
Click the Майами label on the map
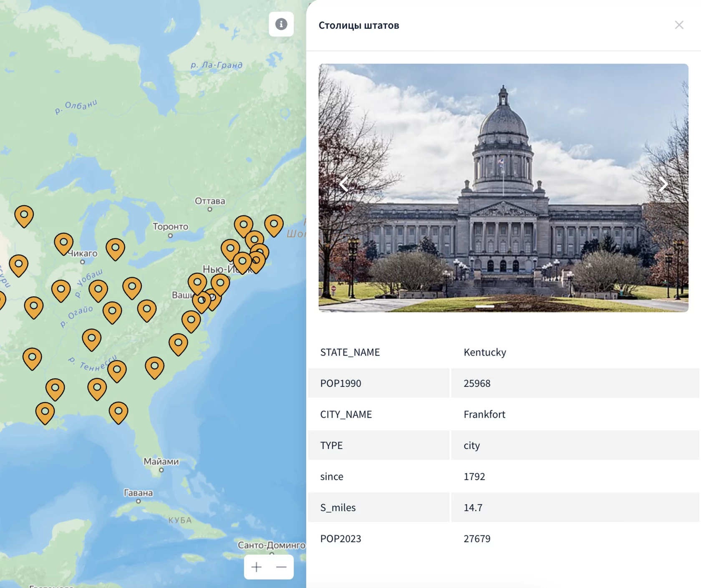pos(161,462)
